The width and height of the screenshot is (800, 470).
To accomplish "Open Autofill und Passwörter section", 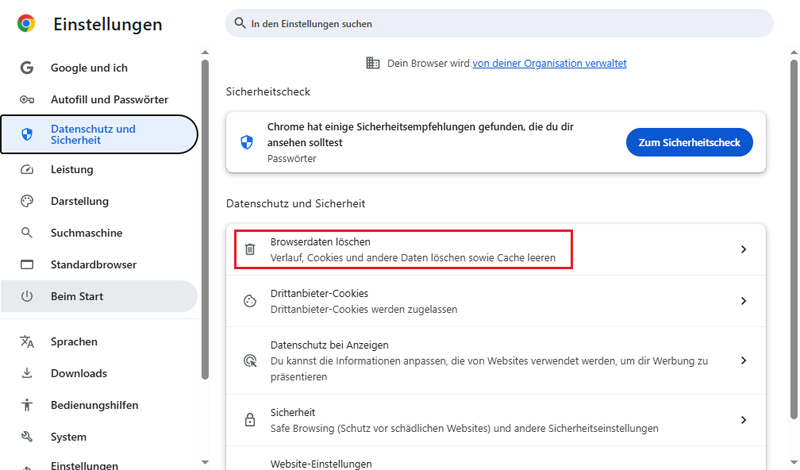I will coord(99,100).
